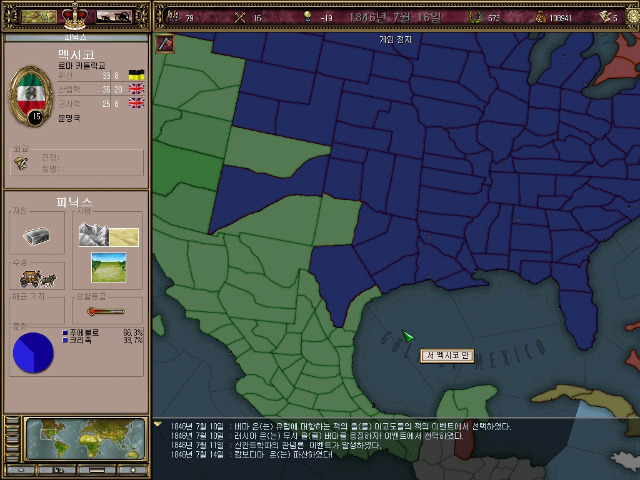Viewport: 640px width, 480px height.
Task: Click the bottom button in minimap side stack
Action: coord(12,458)
